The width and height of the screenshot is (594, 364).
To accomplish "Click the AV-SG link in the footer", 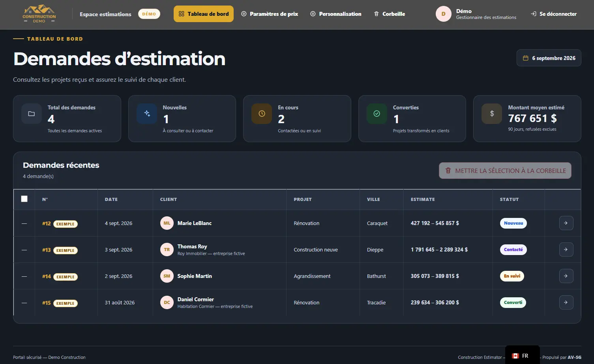I will (x=574, y=357).
